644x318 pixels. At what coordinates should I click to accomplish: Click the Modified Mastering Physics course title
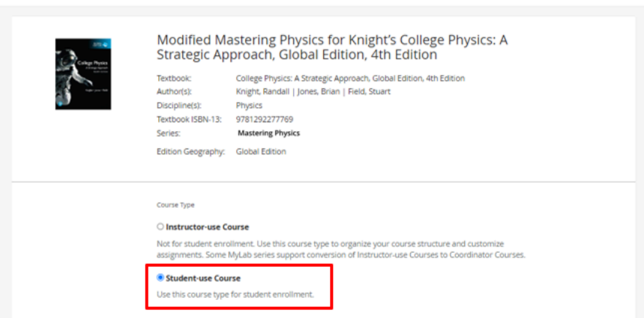pyautogui.click(x=331, y=47)
